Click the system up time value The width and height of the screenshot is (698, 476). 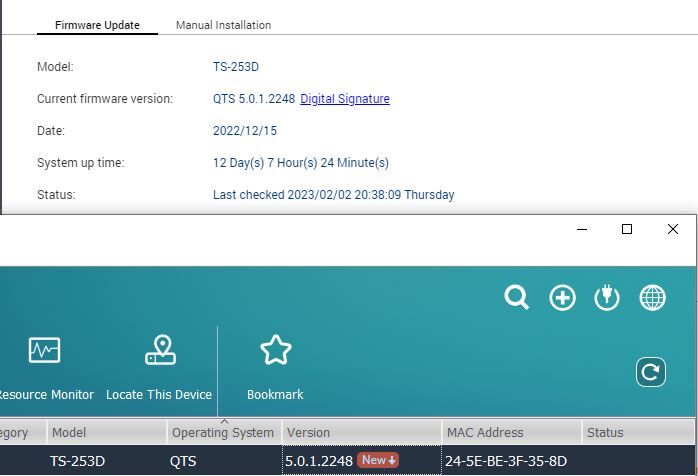301,163
